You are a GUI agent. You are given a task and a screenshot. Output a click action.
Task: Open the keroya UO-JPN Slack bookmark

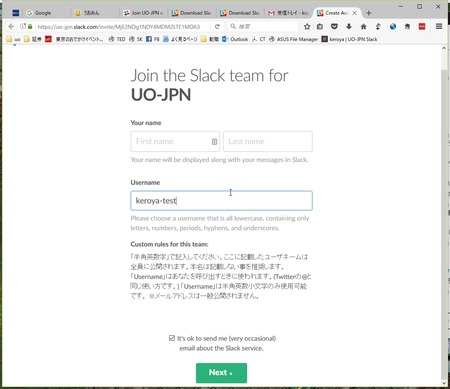pyautogui.click(x=349, y=39)
